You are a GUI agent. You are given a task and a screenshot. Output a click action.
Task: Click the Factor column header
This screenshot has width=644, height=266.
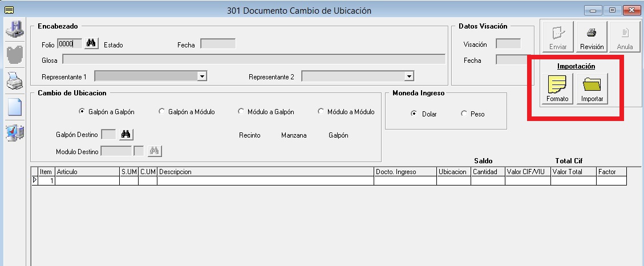click(x=611, y=172)
